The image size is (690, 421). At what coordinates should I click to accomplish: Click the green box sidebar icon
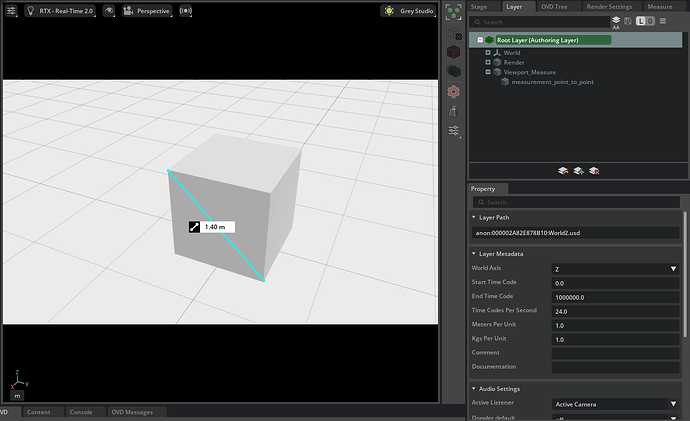(454, 70)
